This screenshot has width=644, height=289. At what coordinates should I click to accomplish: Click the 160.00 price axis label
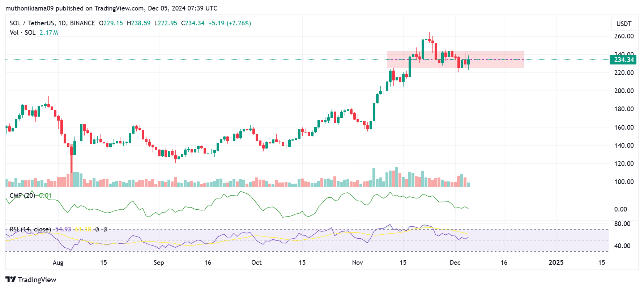(624, 127)
